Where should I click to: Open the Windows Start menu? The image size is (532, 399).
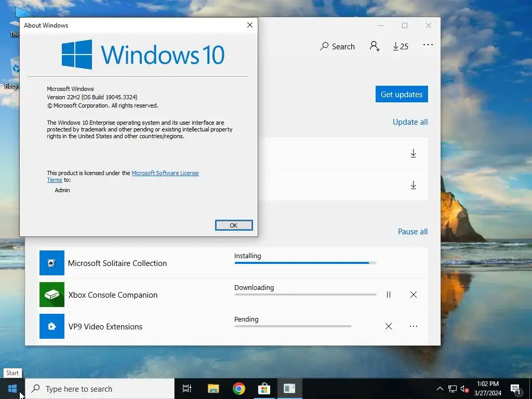point(12,389)
